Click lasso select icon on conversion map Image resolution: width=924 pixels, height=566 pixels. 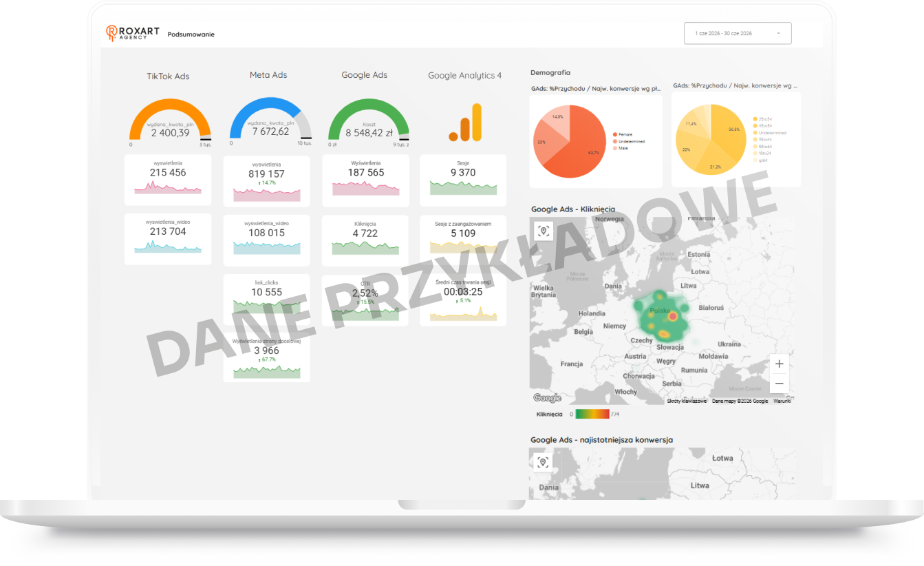[544, 462]
